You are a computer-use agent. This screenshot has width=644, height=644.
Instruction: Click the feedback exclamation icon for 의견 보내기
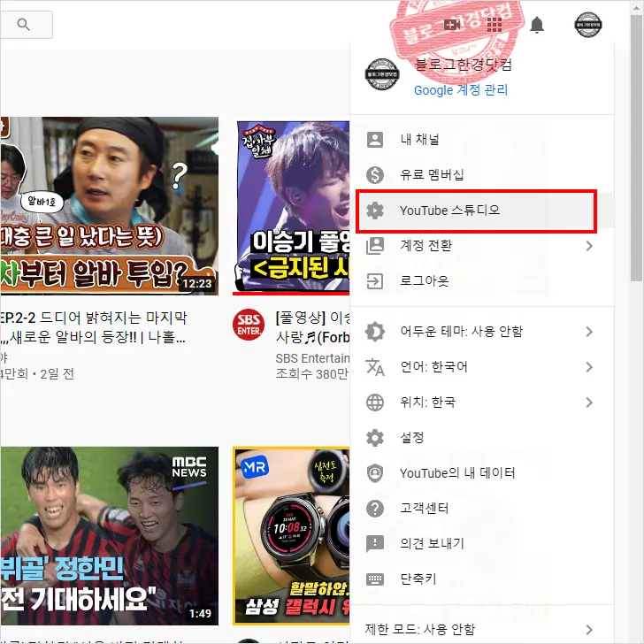[374, 544]
